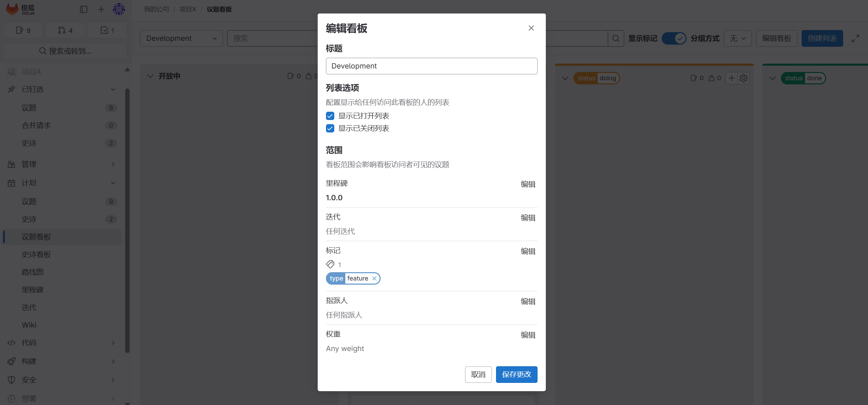The image size is (868, 405).
Task: Click the issues counter icon showing 9
Action: 23,30
